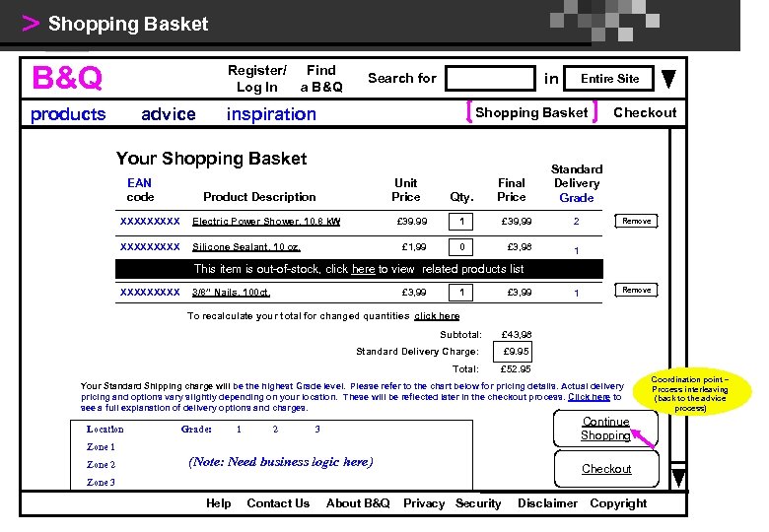Go to the advice section
Image resolution: width=769 pixels, height=532 pixels.
pyautogui.click(x=169, y=114)
